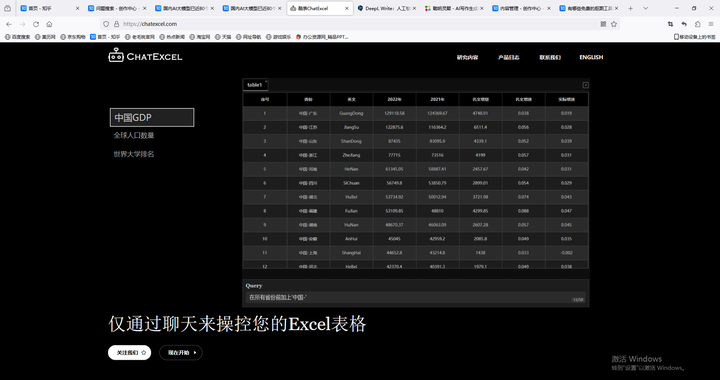Select the table1 sheet tab
This screenshot has height=380, width=720.
coord(255,85)
